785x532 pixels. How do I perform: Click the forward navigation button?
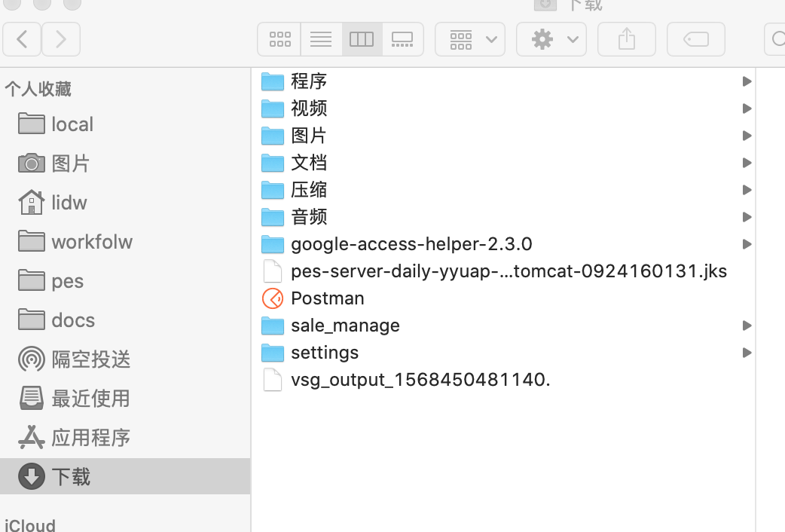coord(60,39)
